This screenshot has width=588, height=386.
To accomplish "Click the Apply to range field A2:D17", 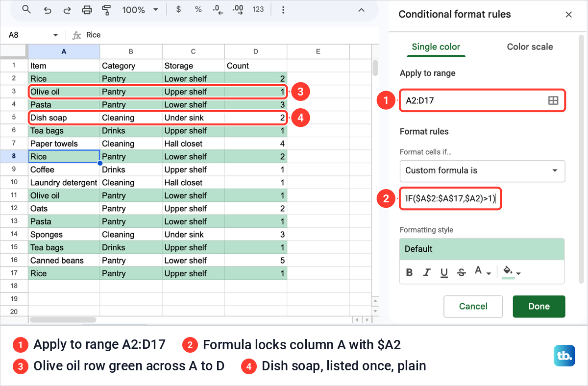I will click(483, 100).
